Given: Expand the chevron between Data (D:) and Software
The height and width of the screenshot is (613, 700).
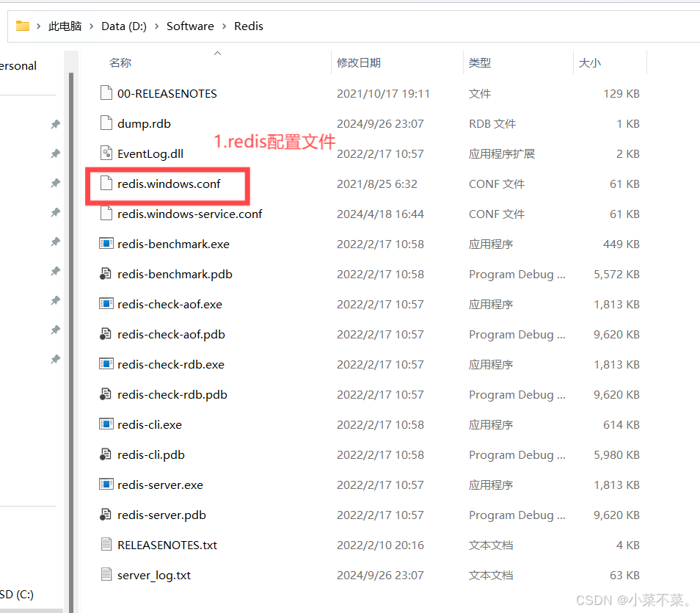Looking at the screenshot, I should (157, 26).
